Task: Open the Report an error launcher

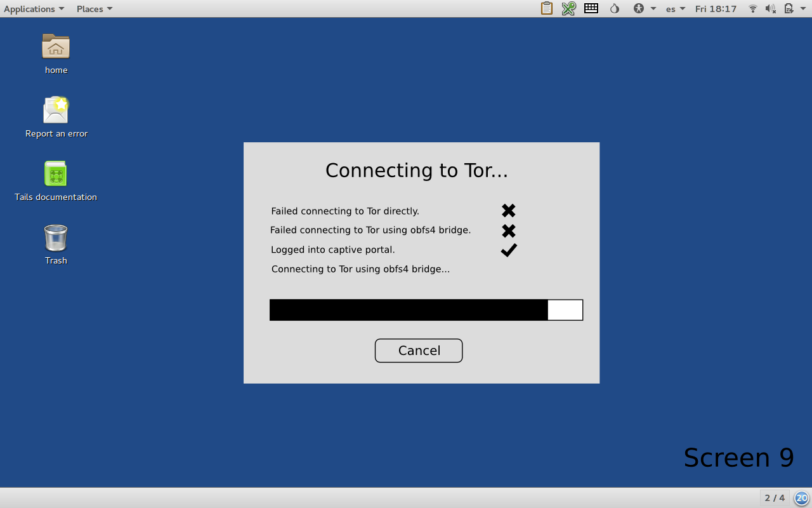Action: (56, 110)
